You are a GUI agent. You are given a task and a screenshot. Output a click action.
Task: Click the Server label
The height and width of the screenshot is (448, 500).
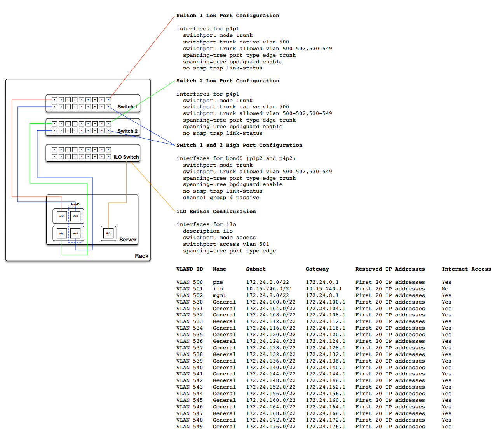tap(128, 240)
